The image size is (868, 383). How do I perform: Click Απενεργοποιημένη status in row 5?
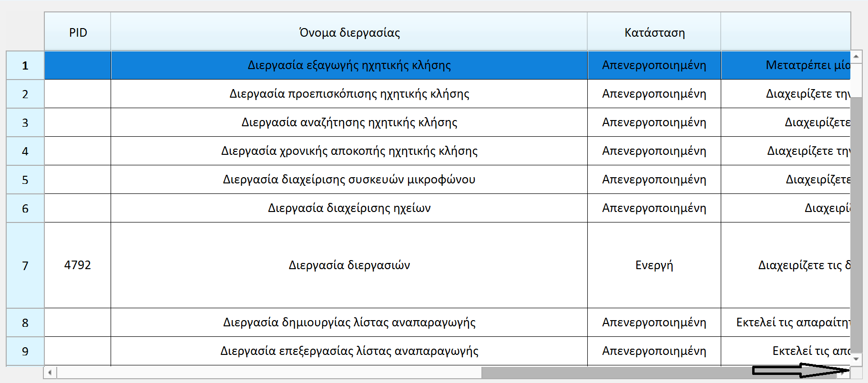(654, 180)
